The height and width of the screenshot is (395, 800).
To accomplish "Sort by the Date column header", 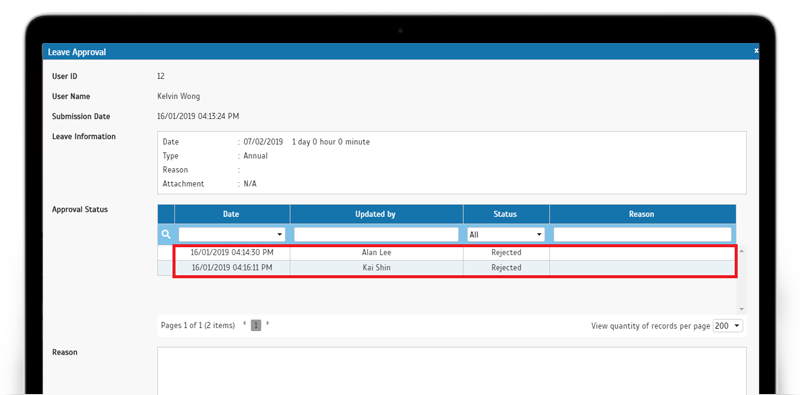I will pos(232,214).
